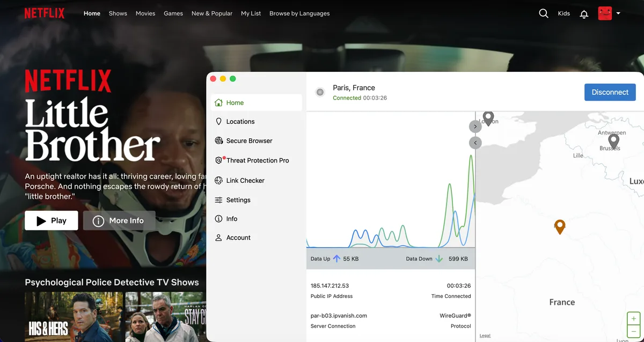Maximize the VPN window with green button
Image resolution: width=644 pixels, height=342 pixels.
point(233,79)
